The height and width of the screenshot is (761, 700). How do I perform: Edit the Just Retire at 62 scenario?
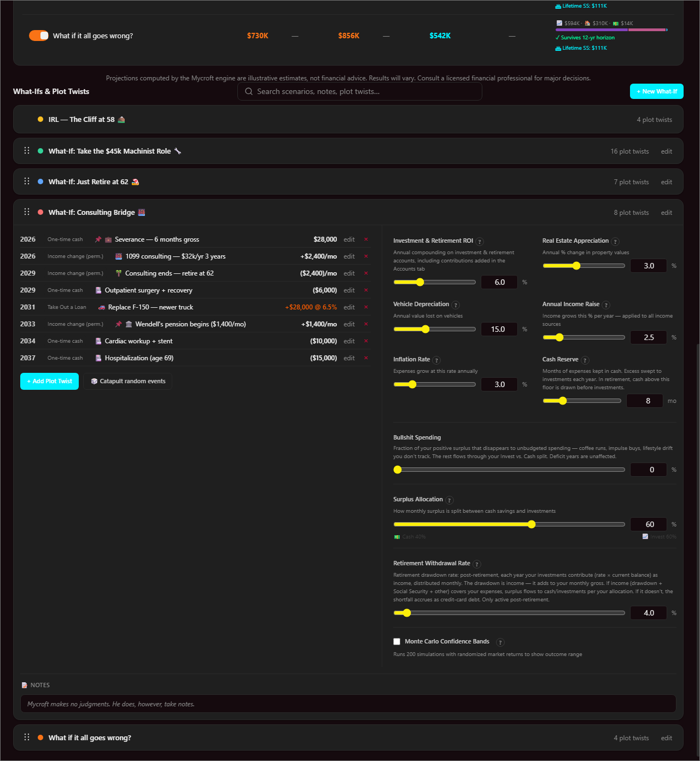click(666, 182)
